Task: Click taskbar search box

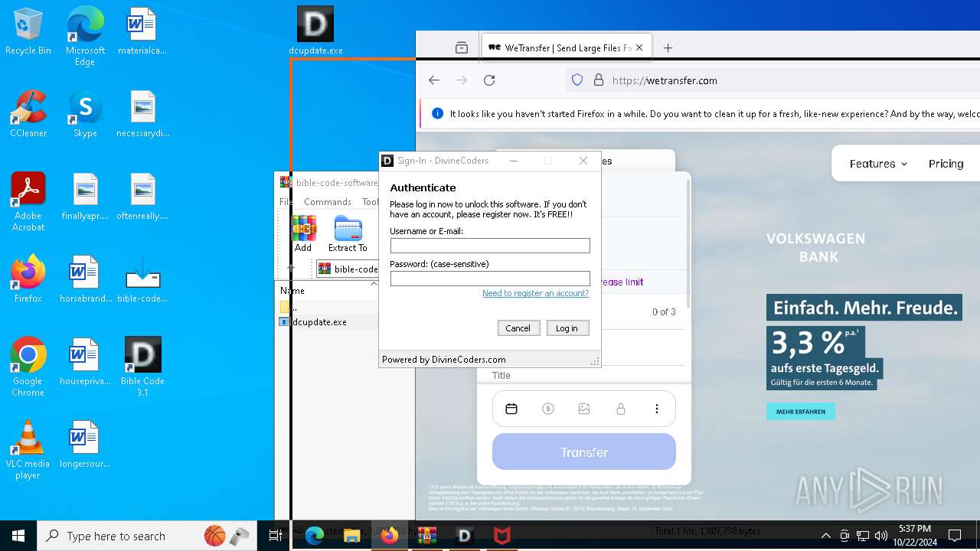Action: [x=148, y=536]
